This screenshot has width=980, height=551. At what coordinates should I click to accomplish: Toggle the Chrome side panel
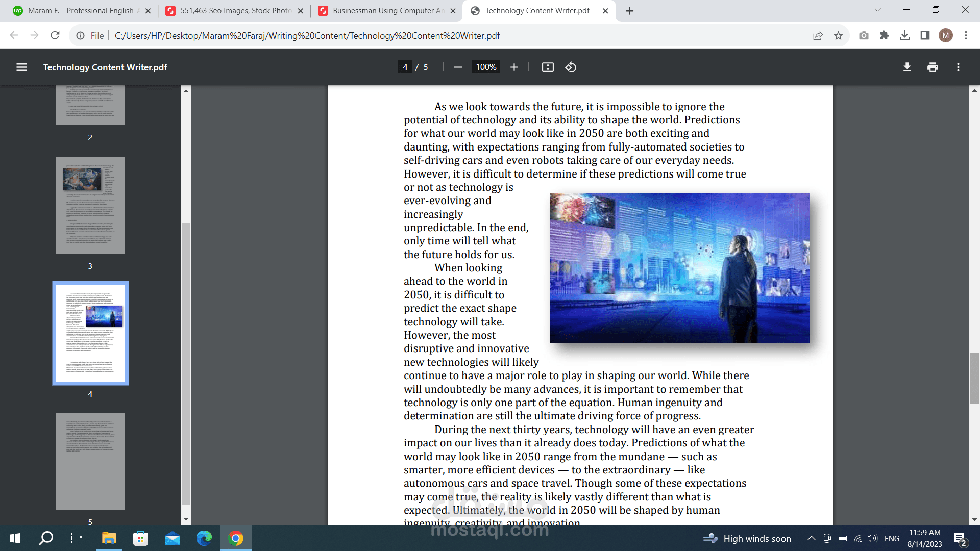tap(925, 36)
